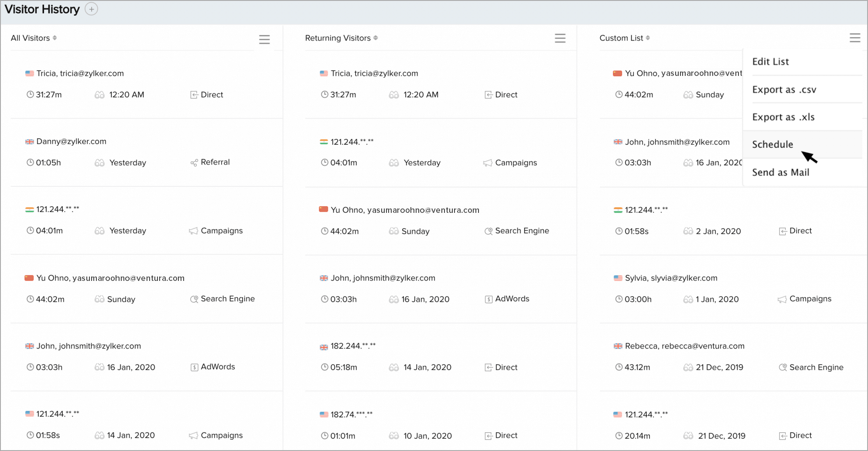Click the plus icon beside Visitor History
Image resolution: width=868 pixels, height=451 pixels.
pos(91,9)
